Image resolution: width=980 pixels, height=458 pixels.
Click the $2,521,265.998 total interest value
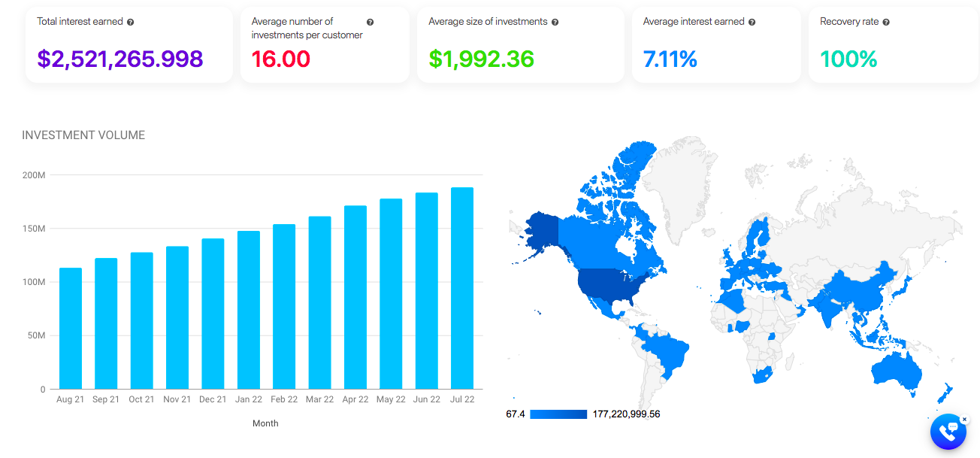coord(121,59)
